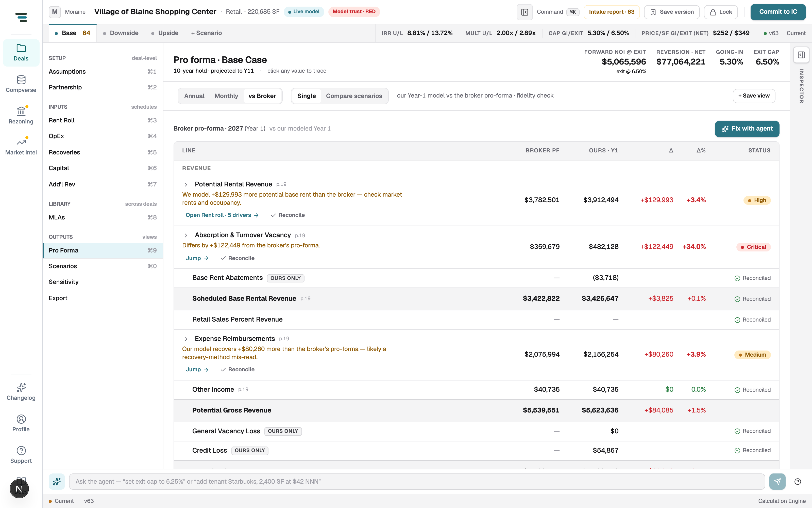Image resolution: width=812 pixels, height=508 pixels.
Task: Open the Rent Roll schedule
Action: (x=103, y=120)
